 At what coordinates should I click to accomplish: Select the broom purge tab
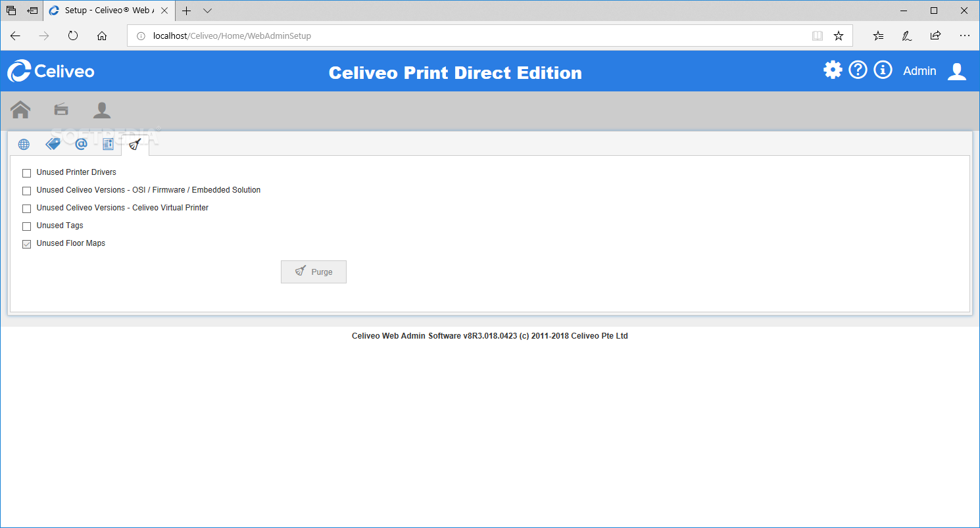coord(135,144)
